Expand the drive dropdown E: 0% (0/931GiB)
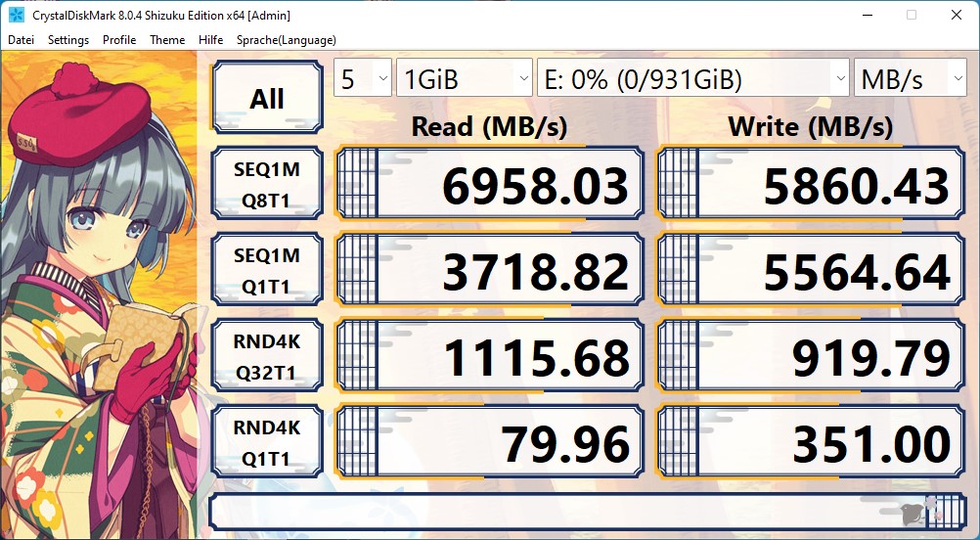The width and height of the screenshot is (980, 540). (x=693, y=78)
